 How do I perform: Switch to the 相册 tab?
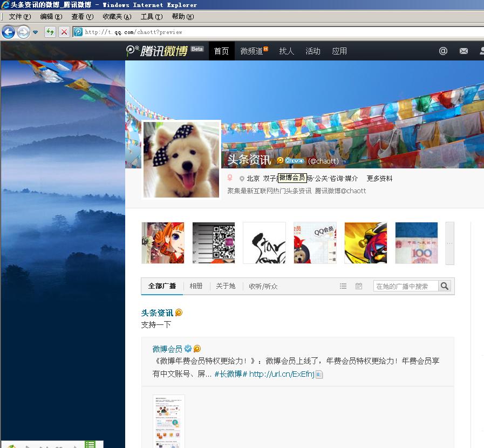tap(196, 286)
